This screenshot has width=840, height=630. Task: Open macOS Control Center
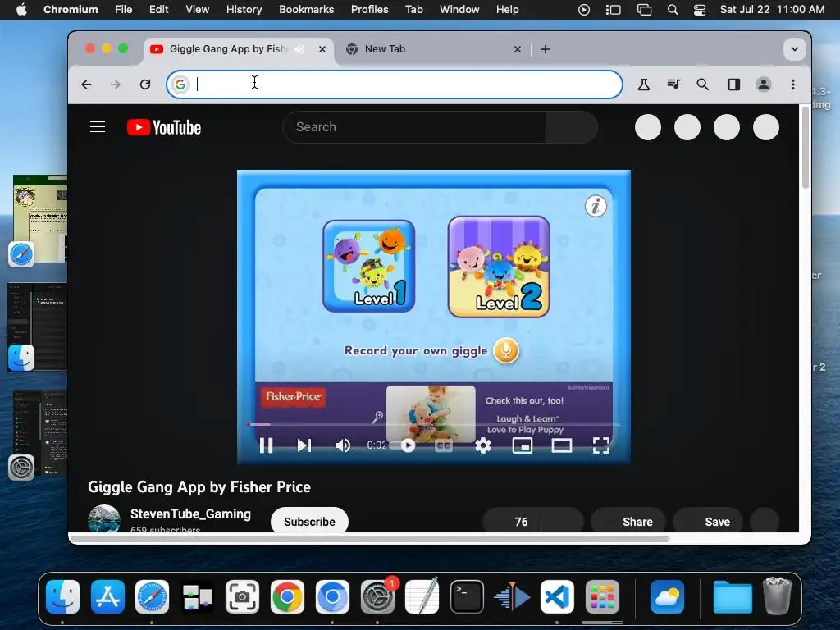[700, 10]
